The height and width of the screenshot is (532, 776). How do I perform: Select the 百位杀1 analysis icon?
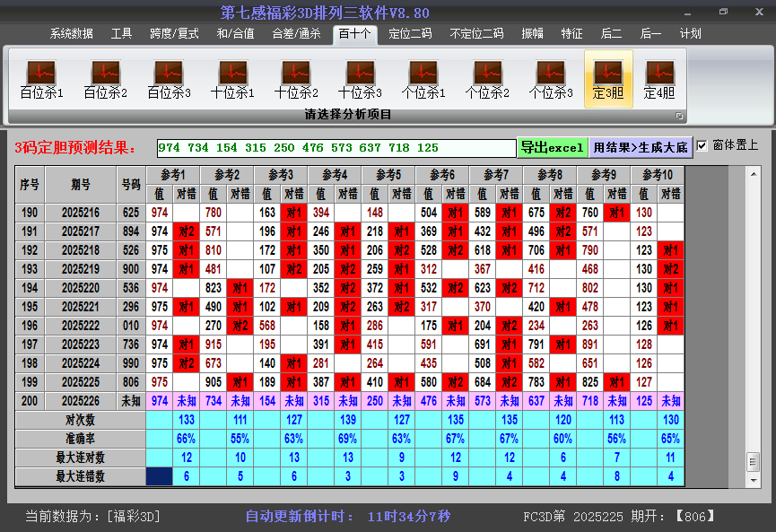click(41, 79)
